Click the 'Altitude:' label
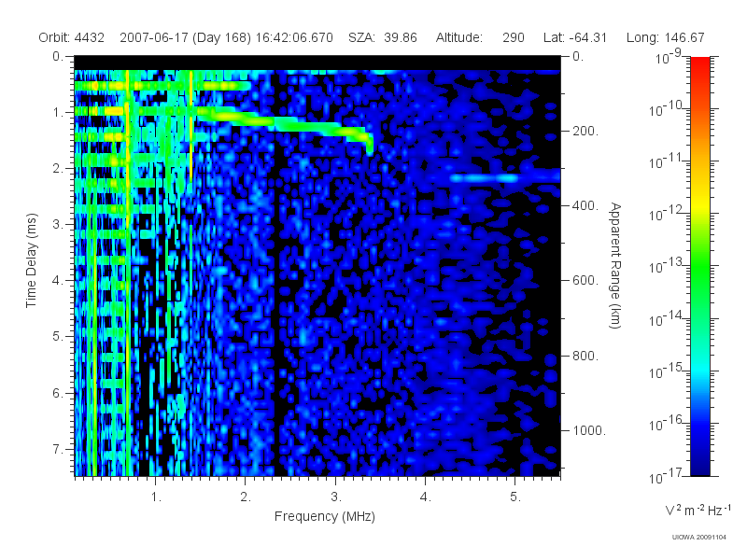Screen dimensions: 747x560 458,37
